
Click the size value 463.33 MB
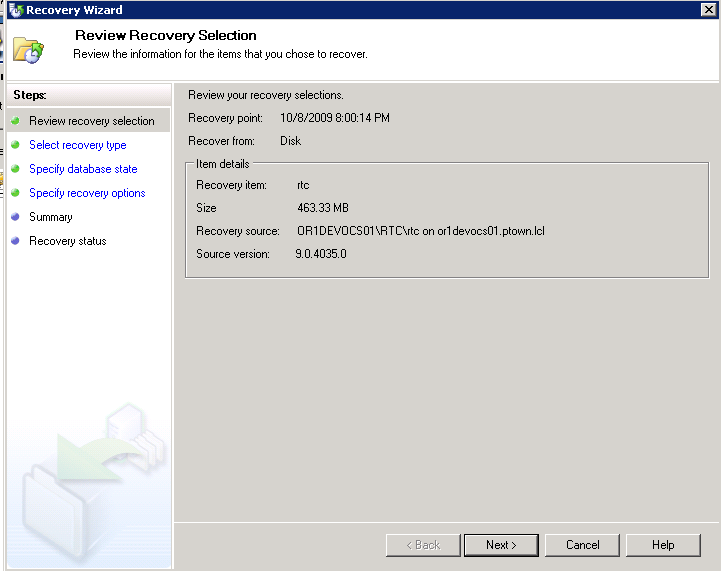coord(323,208)
